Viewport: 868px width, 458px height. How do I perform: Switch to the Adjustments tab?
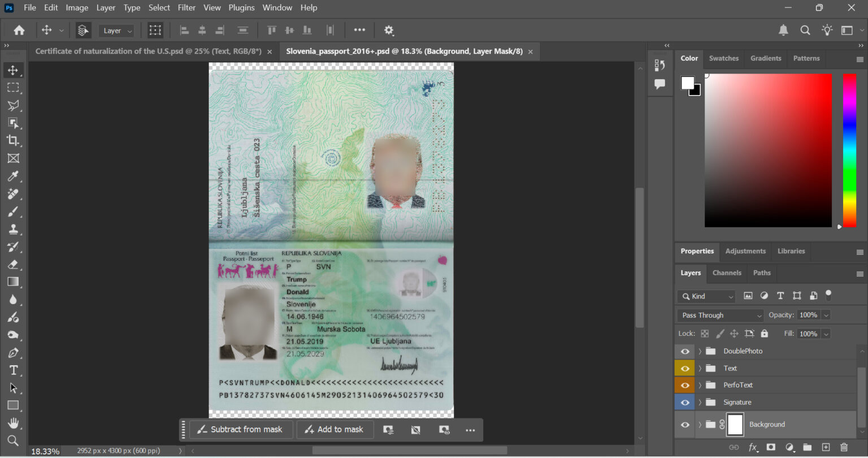[745, 251]
